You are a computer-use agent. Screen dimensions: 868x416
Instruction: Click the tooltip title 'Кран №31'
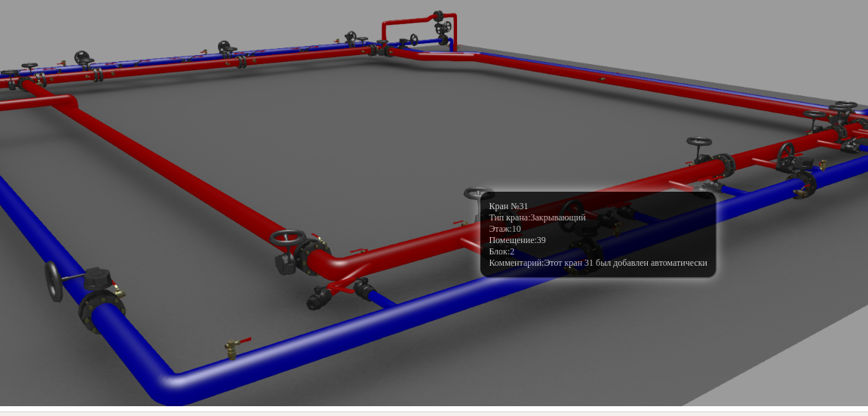508,206
